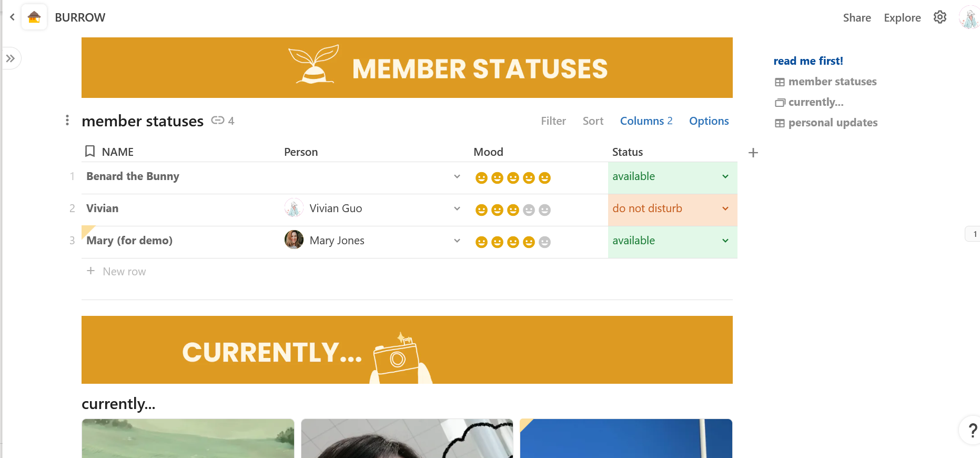
Task: Go back using the left arrow
Action: [x=12, y=17]
